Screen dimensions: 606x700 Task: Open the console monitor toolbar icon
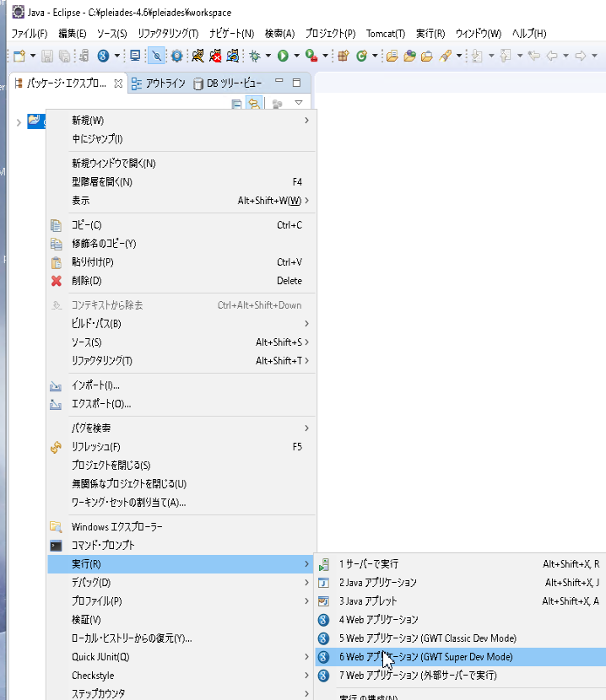coord(134,56)
